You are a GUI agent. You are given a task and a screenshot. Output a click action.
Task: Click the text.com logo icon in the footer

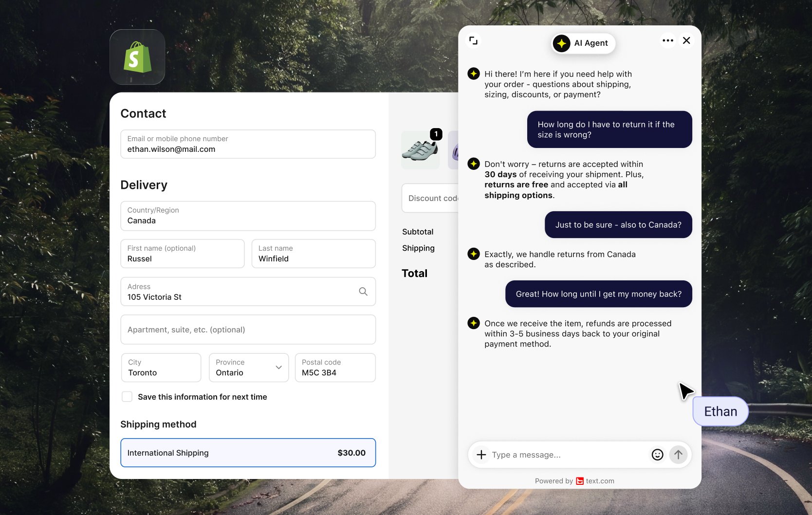[580, 481]
